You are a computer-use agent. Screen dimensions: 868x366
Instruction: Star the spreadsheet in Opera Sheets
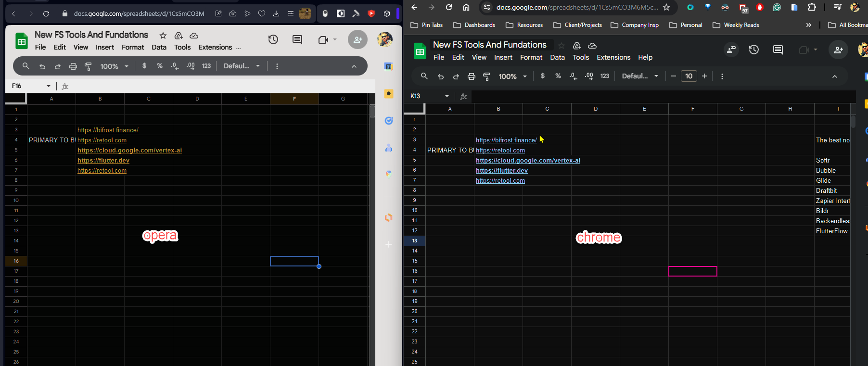pos(163,36)
